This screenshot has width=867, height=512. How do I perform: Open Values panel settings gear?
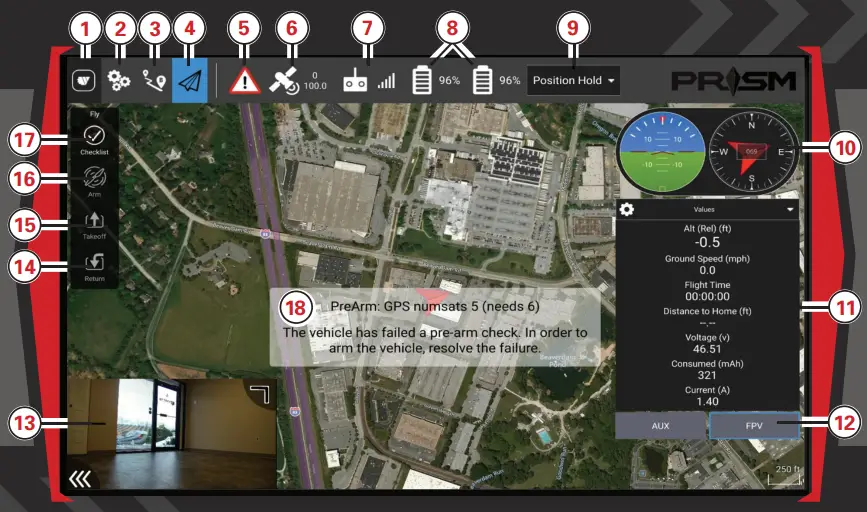point(626,210)
